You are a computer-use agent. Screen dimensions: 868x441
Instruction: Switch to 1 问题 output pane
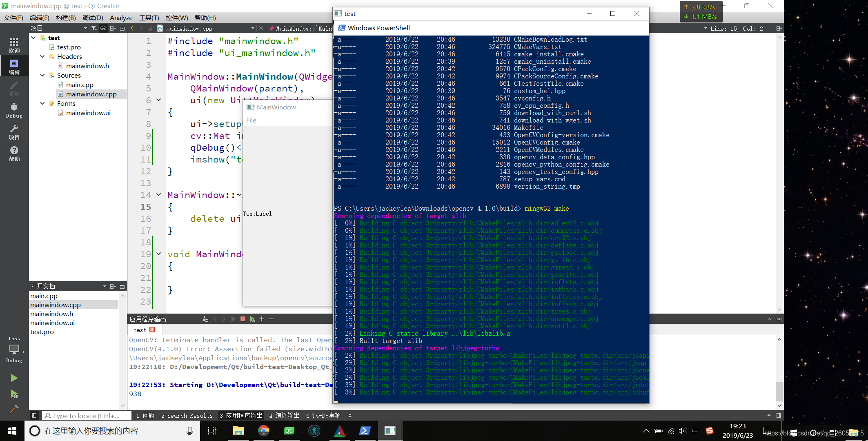[145, 415]
